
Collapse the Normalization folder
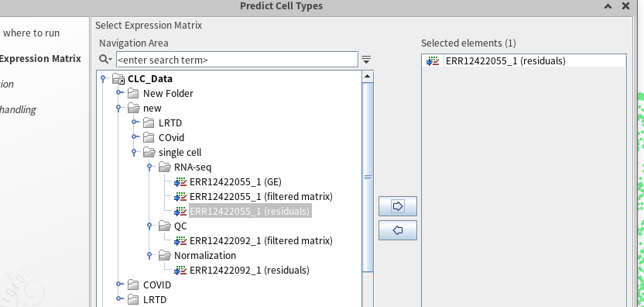click(x=150, y=256)
